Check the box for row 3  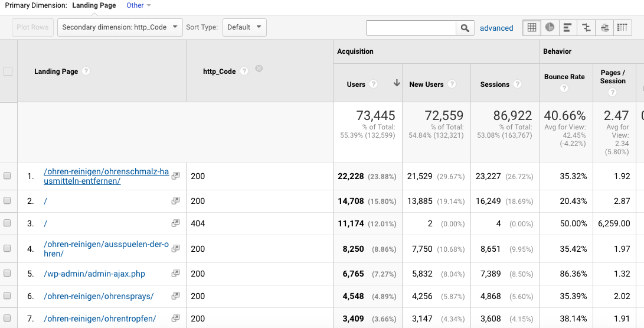(x=8, y=223)
